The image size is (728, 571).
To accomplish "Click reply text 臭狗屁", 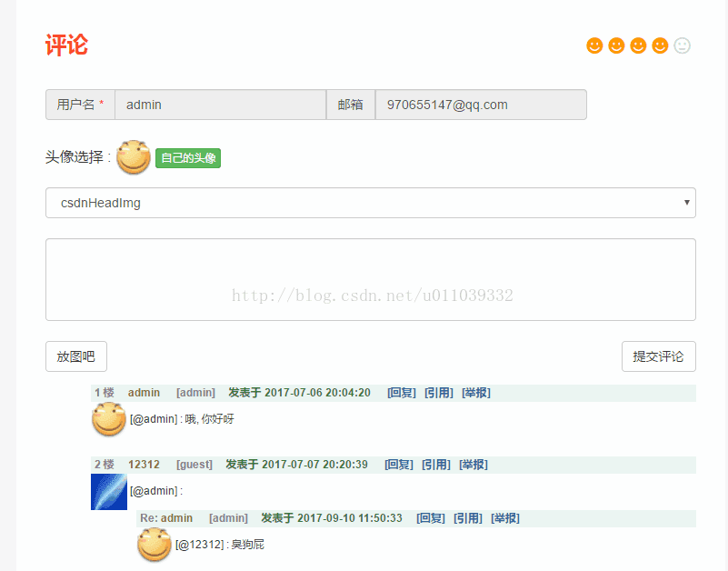I will [247, 545].
